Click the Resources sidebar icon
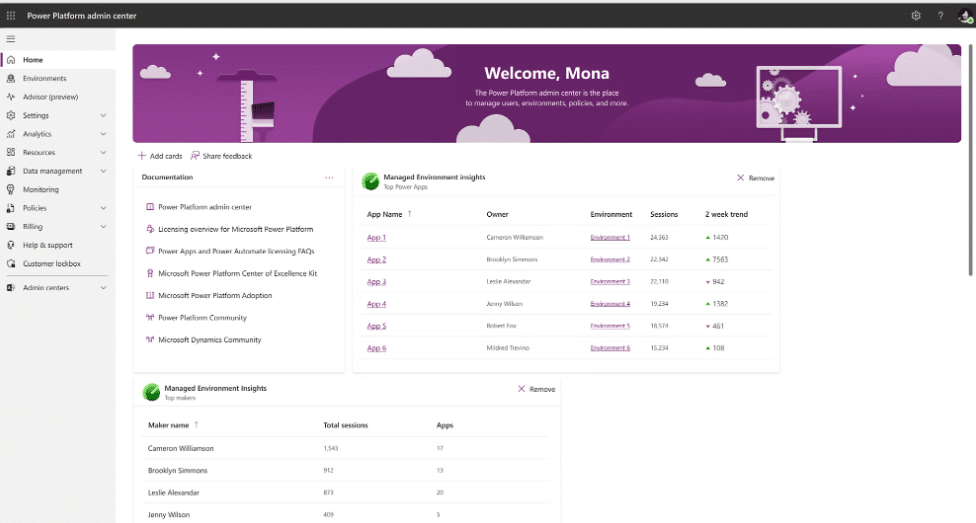This screenshot has width=976, height=523. [11, 152]
